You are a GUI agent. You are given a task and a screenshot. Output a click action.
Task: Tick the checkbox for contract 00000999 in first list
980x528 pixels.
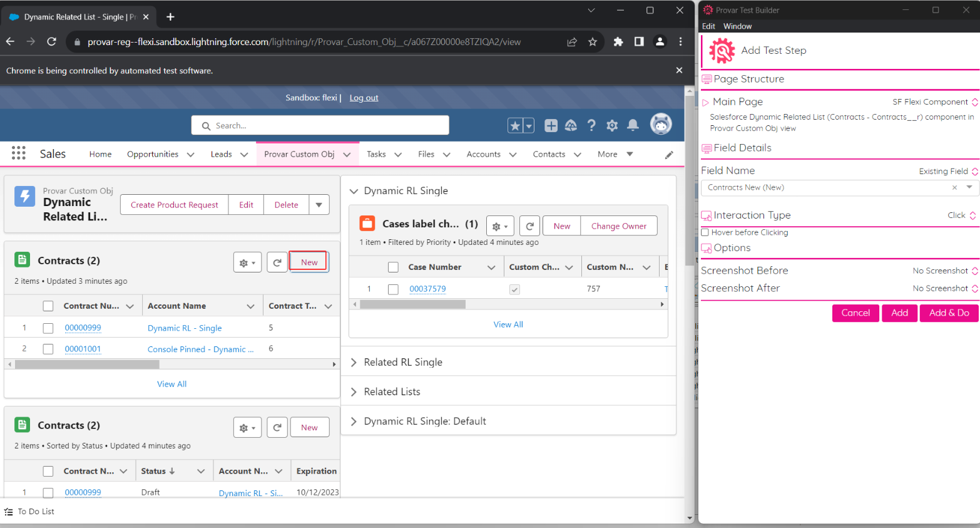point(48,328)
